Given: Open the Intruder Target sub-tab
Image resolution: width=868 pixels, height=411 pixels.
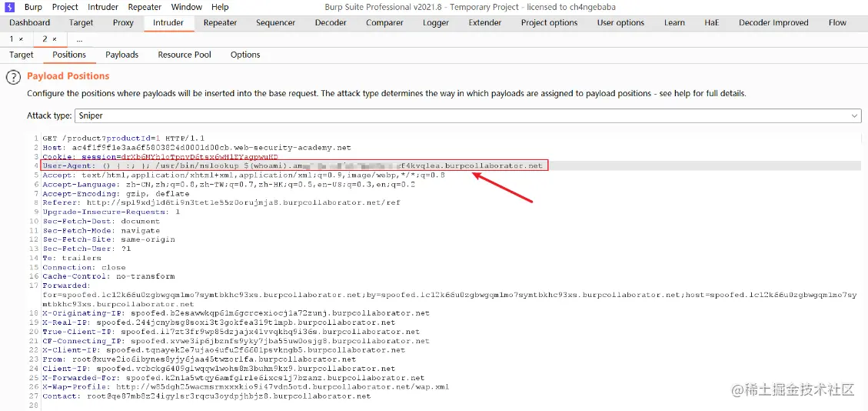Looking at the screenshot, I should 21,55.
